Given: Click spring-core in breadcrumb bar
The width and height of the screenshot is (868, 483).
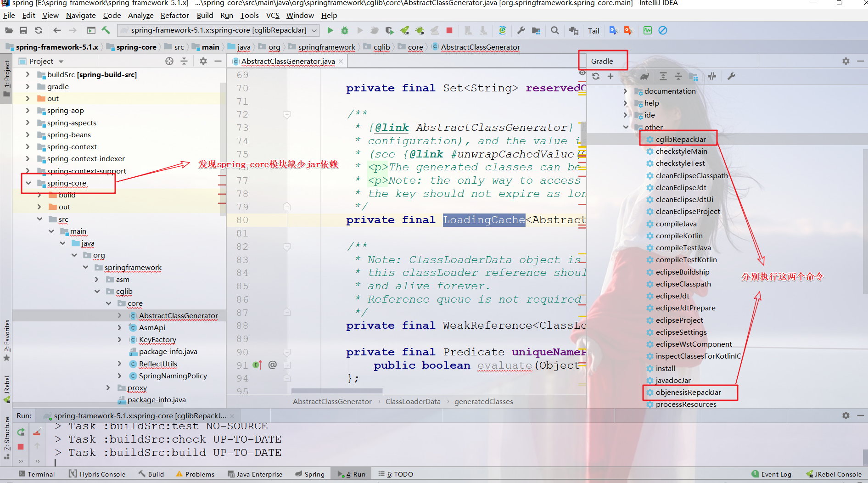Looking at the screenshot, I should (x=136, y=47).
